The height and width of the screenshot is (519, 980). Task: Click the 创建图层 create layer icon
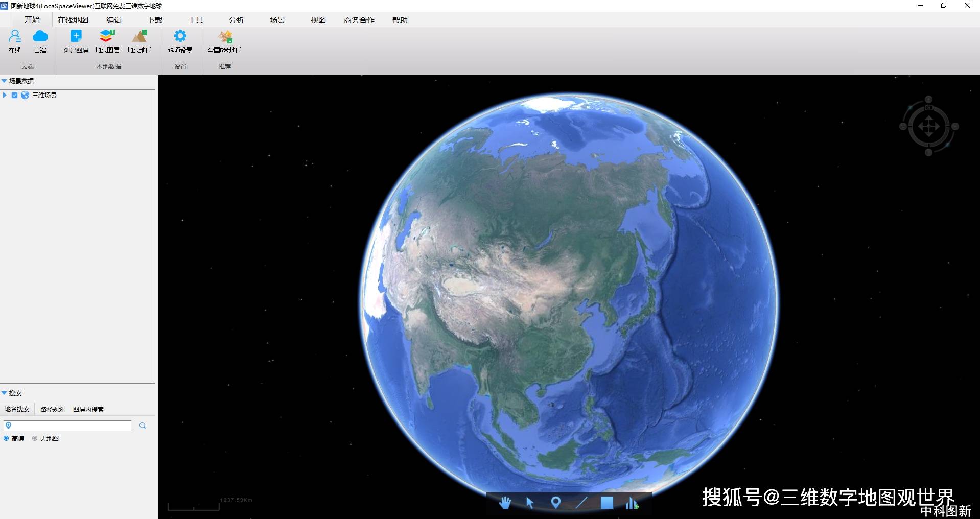click(75, 41)
